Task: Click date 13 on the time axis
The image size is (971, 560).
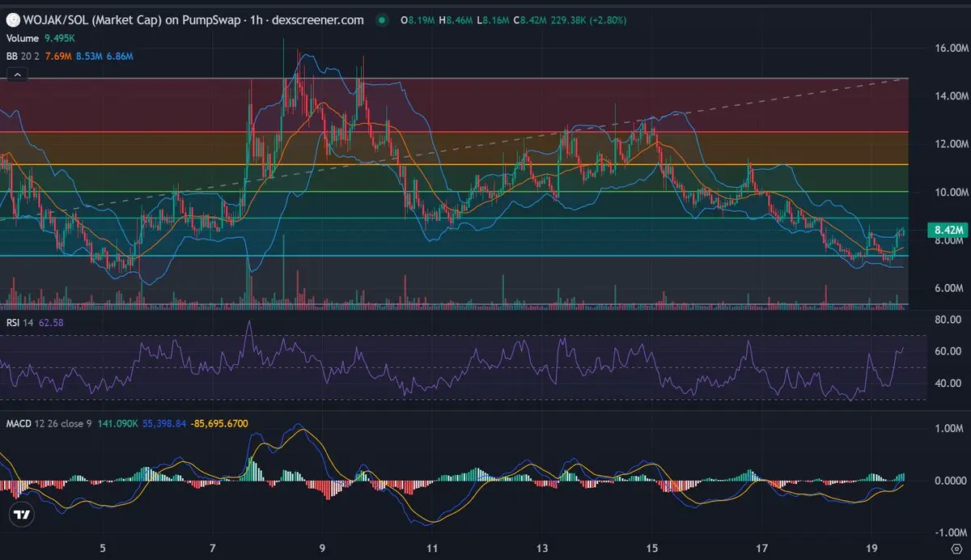Action: coord(542,548)
